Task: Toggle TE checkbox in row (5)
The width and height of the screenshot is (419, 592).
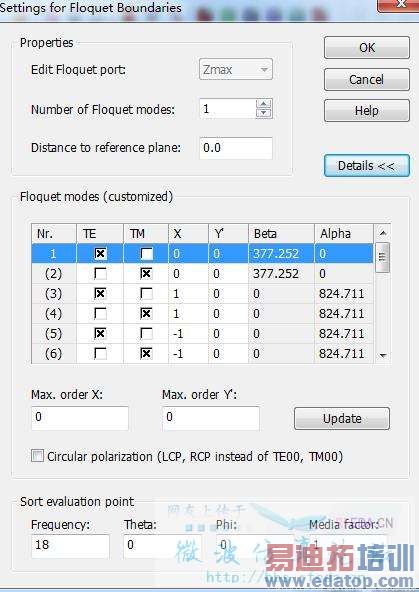Action: pyautogui.click(x=100, y=333)
